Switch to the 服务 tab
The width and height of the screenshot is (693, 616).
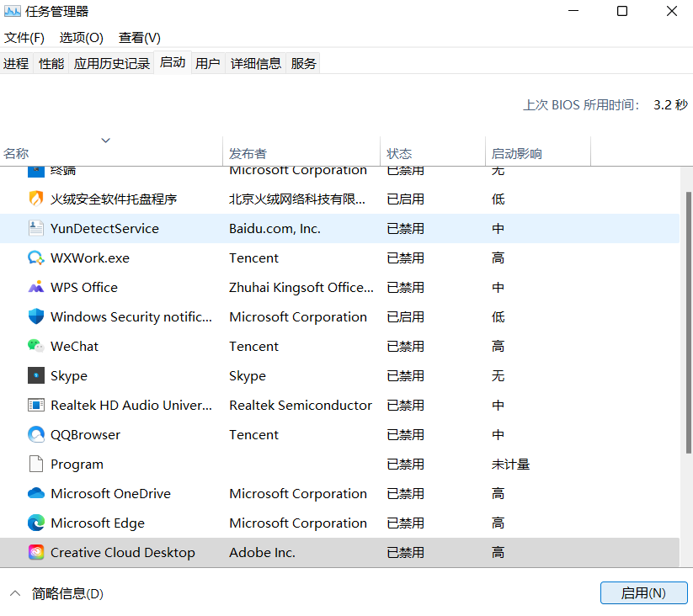[303, 64]
